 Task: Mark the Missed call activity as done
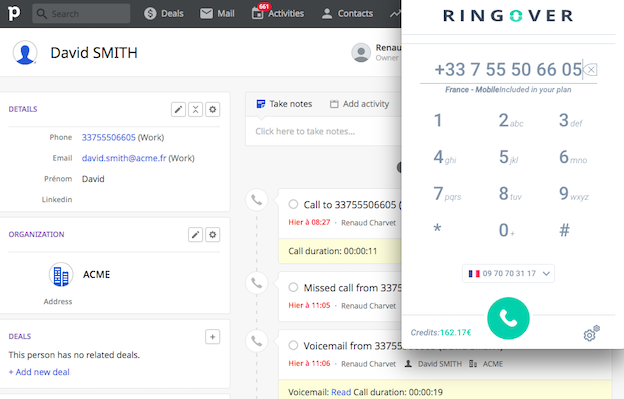[x=293, y=287]
